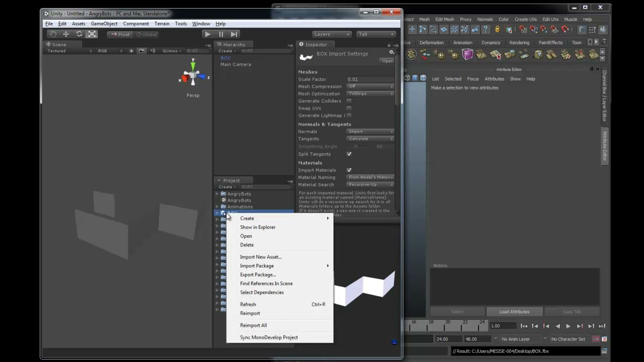
Task: Click the Pause button in Unity
Action: (221, 34)
